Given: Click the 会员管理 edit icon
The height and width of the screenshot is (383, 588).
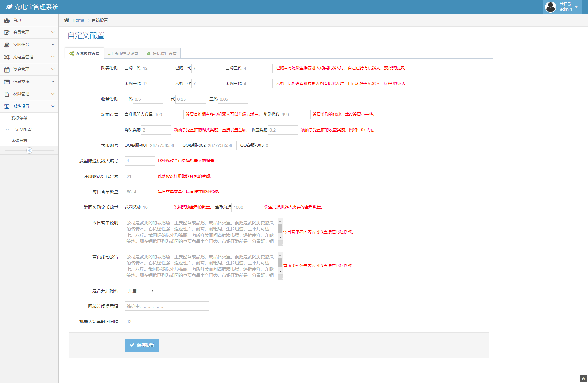Looking at the screenshot, I should [7, 32].
